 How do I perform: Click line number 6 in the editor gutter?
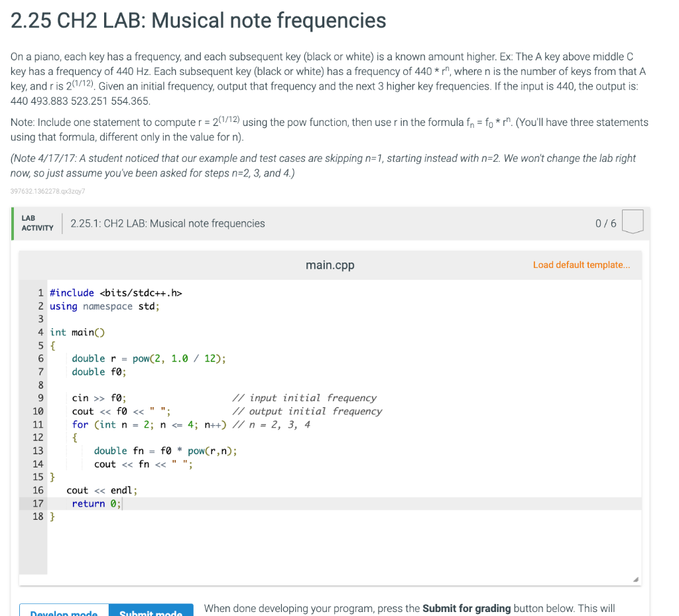click(x=40, y=358)
